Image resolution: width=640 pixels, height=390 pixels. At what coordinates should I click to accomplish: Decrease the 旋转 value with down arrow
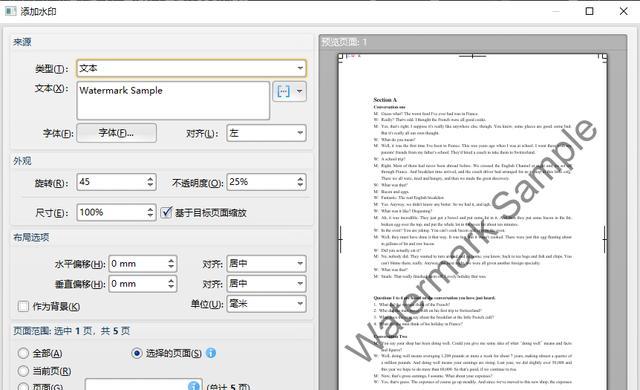pyautogui.click(x=151, y=186)
